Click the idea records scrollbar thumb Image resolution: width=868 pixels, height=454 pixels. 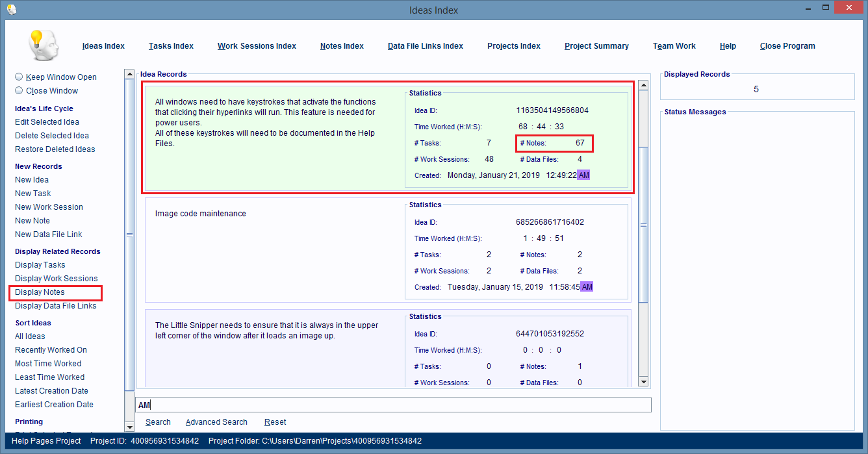click(x=643, y=225)
